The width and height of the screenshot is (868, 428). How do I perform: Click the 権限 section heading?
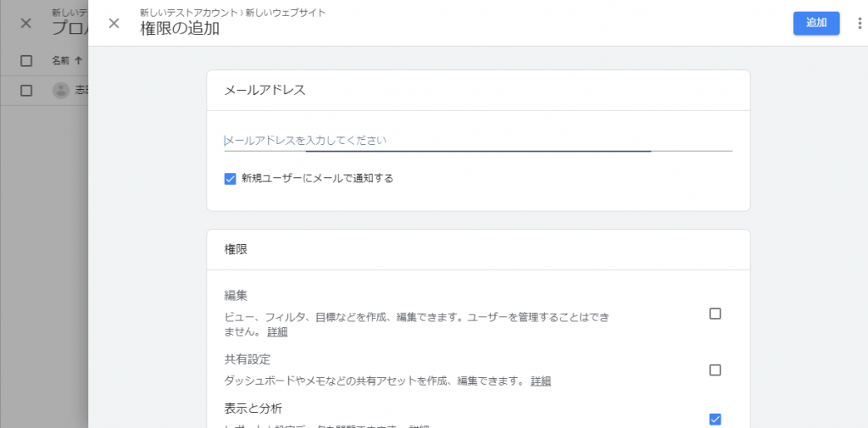[236, 250]
